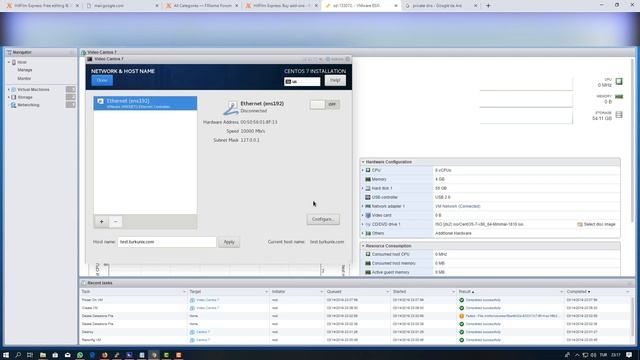Expand the Virtual Machines tree arrow

9,89
